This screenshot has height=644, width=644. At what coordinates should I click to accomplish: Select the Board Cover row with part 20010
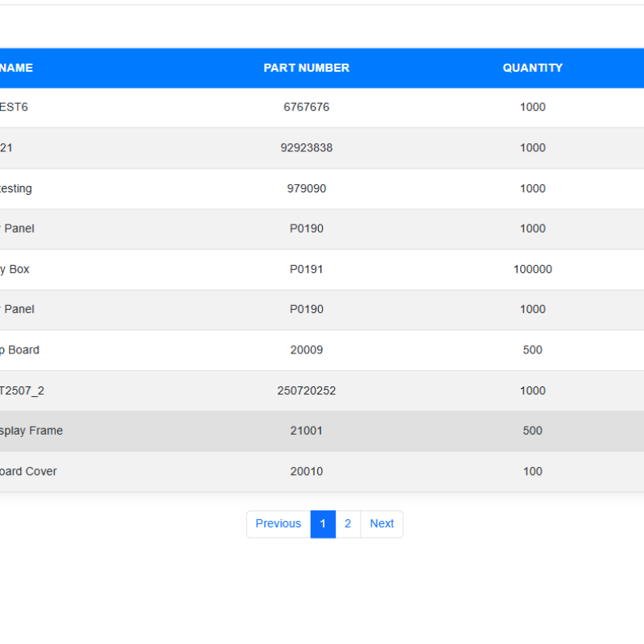307,471
